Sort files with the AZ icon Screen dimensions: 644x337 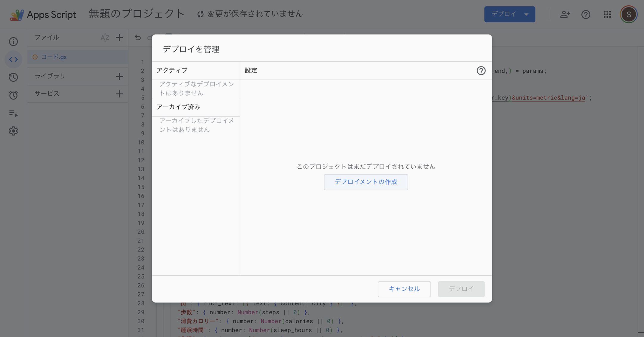105,38
